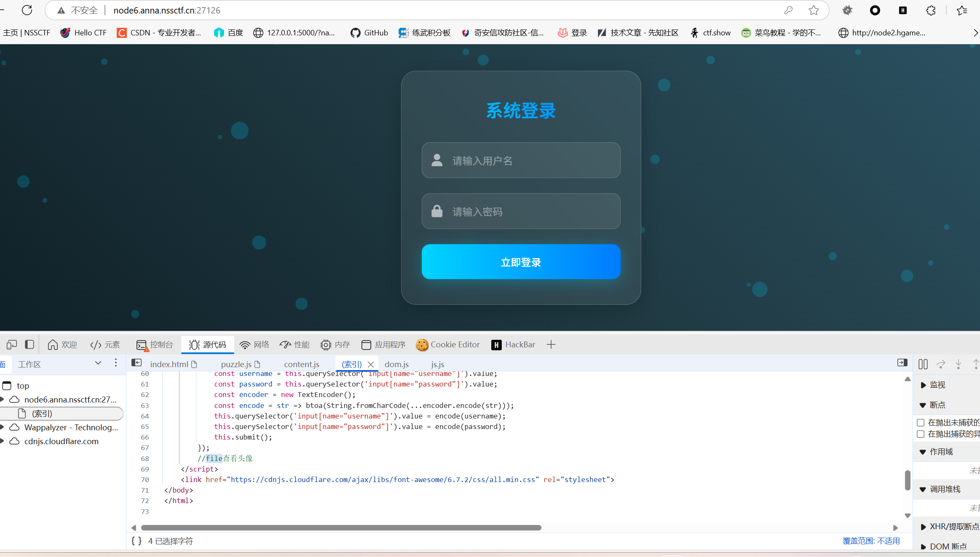The height and width of the screenshot is (557, 980).
Task: Add a new DevTools tool with plus
Action: click(x=551, y=345)
